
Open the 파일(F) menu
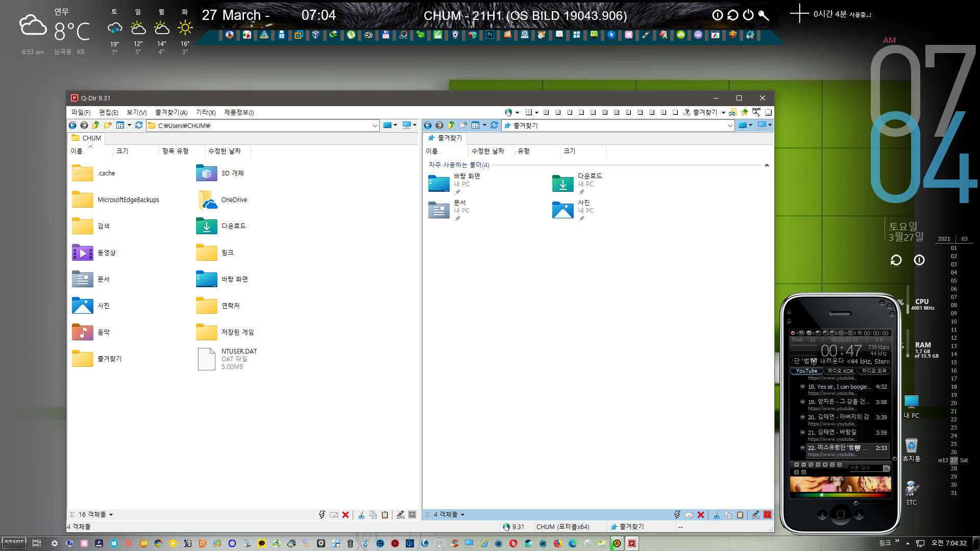pos(81,113)
